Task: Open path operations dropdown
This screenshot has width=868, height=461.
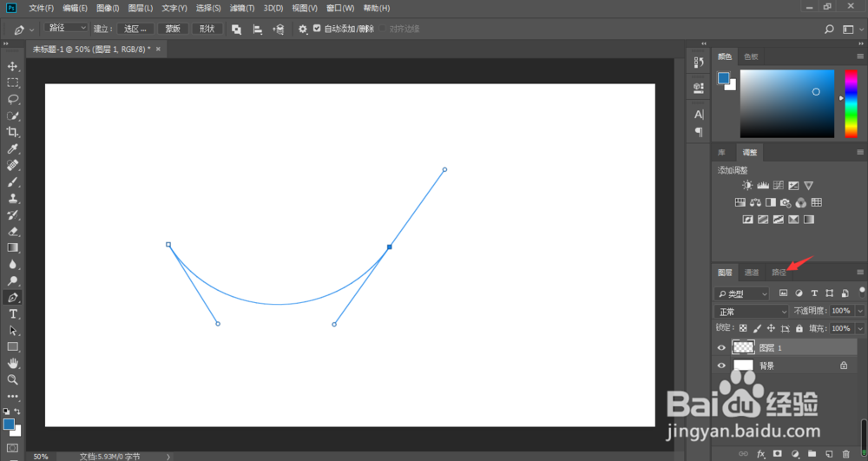Action: click(236, 30)
